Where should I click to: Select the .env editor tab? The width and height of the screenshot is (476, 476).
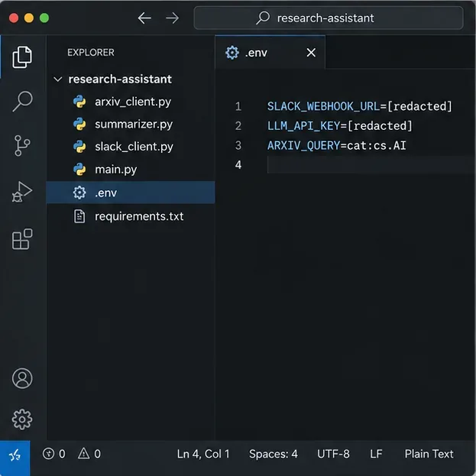coord(270,52)
